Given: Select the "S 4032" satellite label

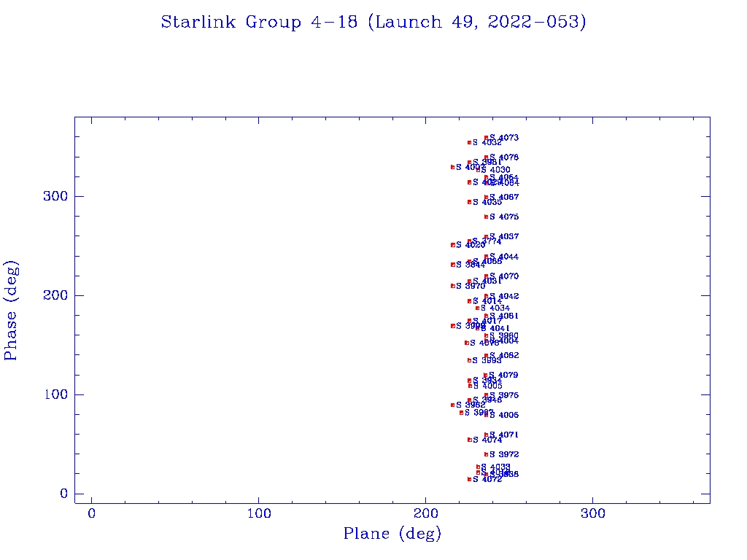Looking at the screenshot, I should click(x=487, y=142).
